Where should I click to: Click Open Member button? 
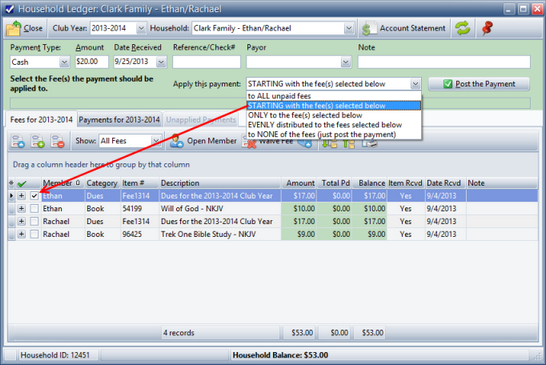click(x=203, y=141)
